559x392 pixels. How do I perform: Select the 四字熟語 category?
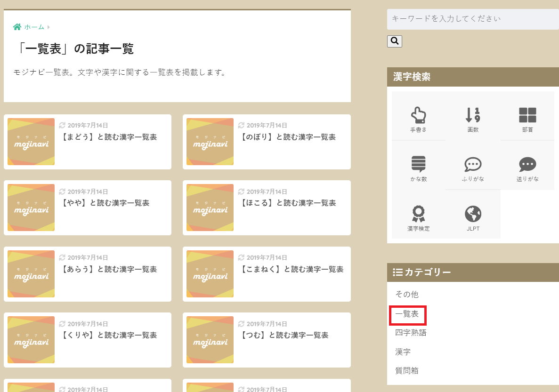point(411,333)
